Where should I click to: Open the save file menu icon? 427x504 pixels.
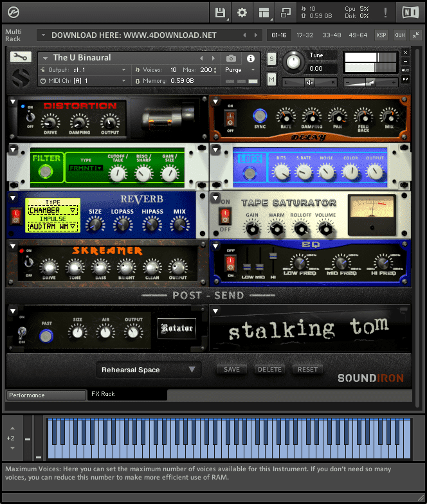[220, 13]
